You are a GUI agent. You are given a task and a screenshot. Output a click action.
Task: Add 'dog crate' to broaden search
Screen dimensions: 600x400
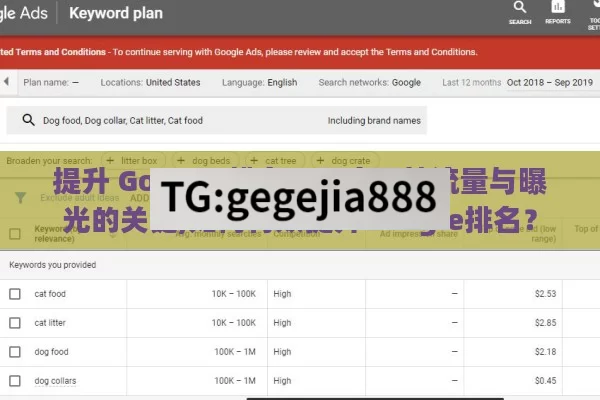(x=346, y=161)
